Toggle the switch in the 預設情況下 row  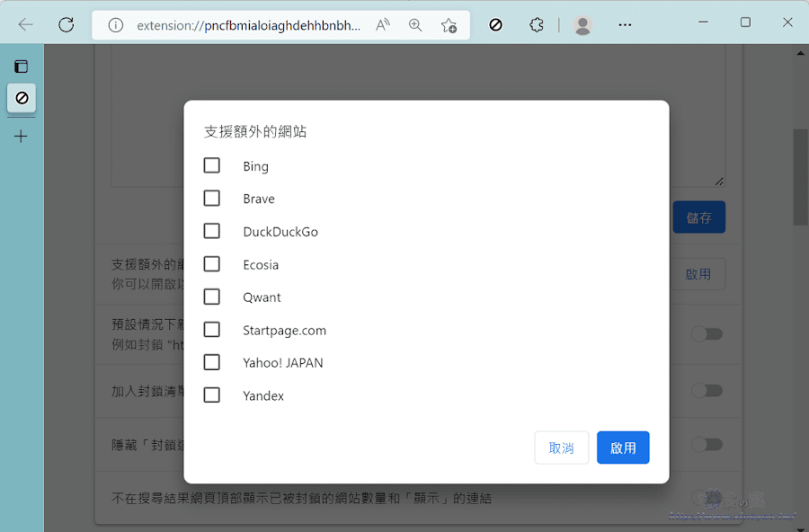tap(707, 334)
